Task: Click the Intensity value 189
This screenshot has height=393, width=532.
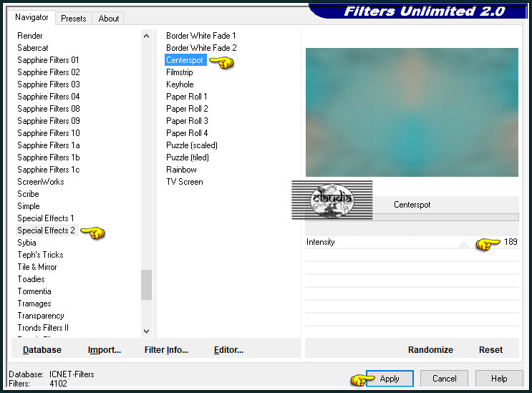Action: pyautogui.click(x=511, y=242)
